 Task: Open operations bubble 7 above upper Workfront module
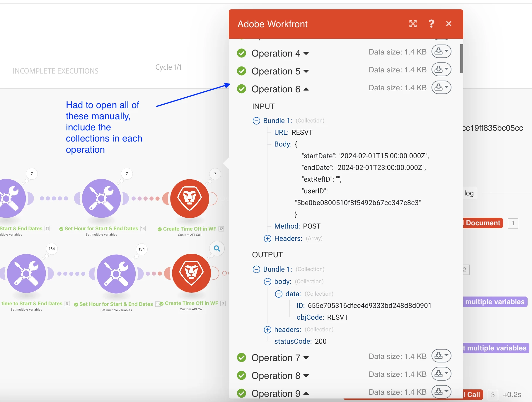pyautogui.click(x=215, y=174)
